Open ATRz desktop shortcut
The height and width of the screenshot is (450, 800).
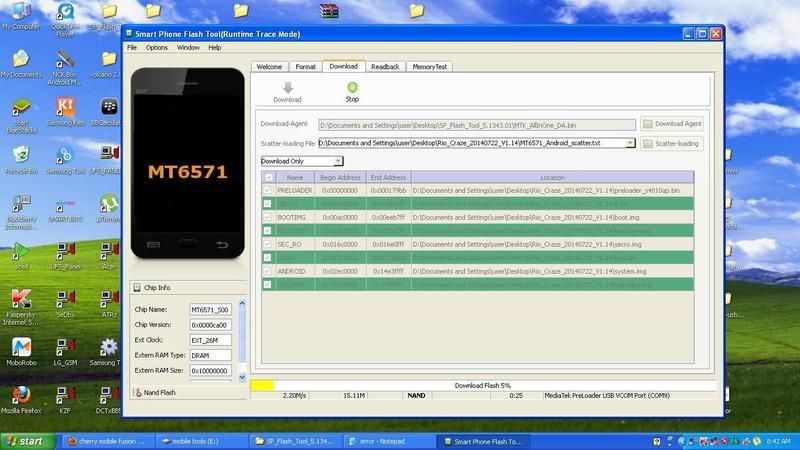109,298
